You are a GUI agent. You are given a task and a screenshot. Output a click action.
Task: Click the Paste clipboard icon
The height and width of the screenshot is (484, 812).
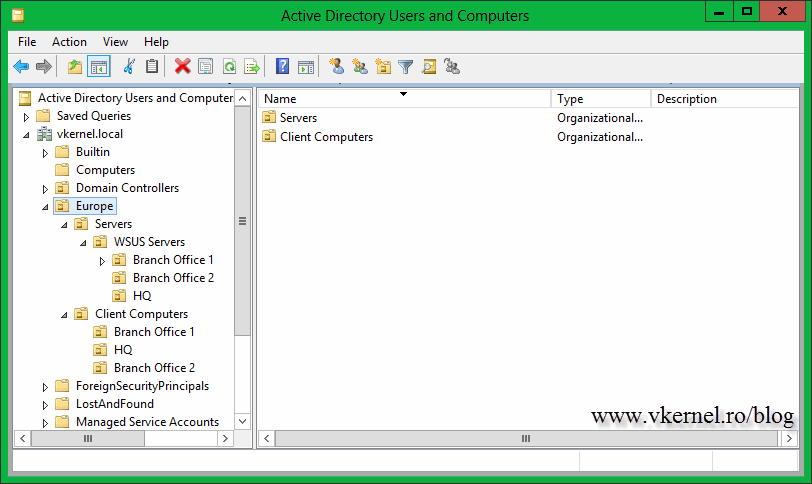coord(152,66)
